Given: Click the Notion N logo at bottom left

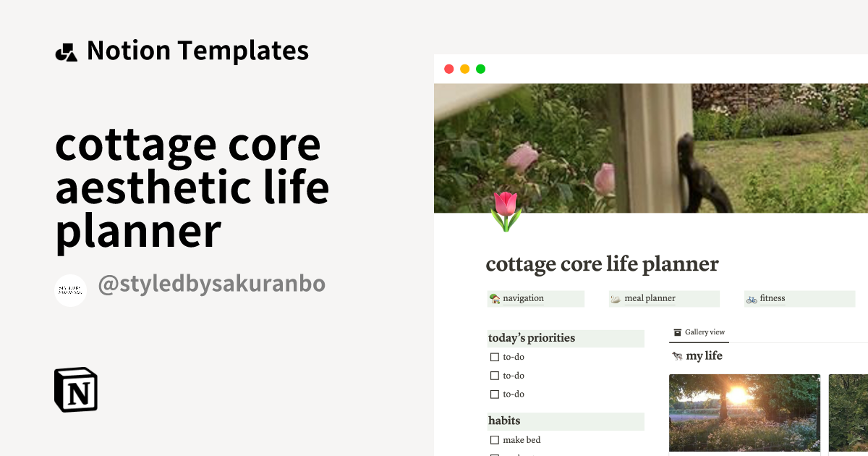Looking at the screenshot, I should click(75, 390).
